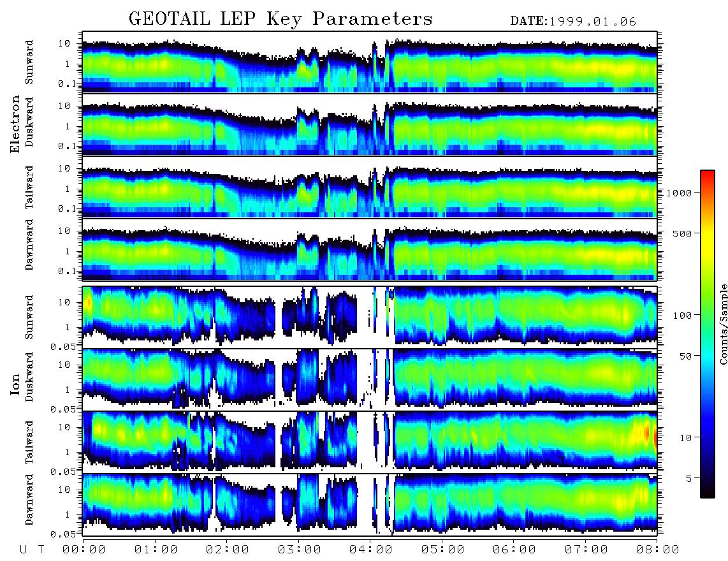The height and width of the screenshot is (561, 728).
Task: Select the Ion Sunward panel label
Action: coord(29,317)
